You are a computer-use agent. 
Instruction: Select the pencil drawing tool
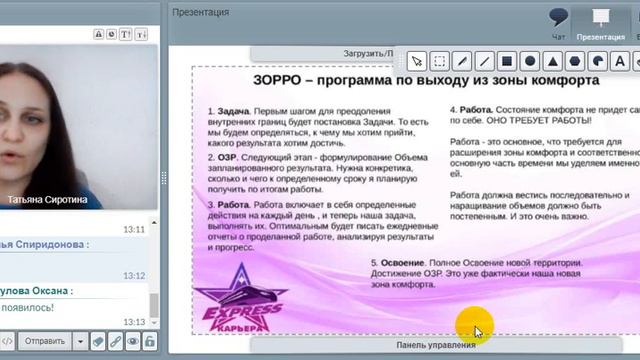(x=462, y=61)
